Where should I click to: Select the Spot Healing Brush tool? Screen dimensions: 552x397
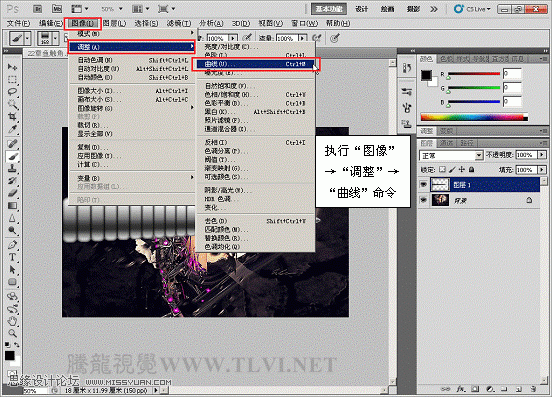tap(12, 144)
